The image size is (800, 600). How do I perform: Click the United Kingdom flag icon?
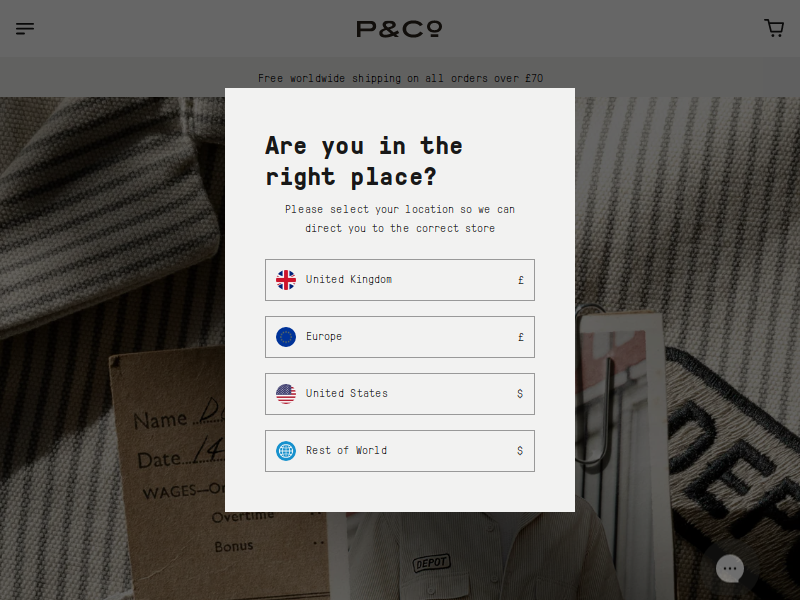click(286, 280)
